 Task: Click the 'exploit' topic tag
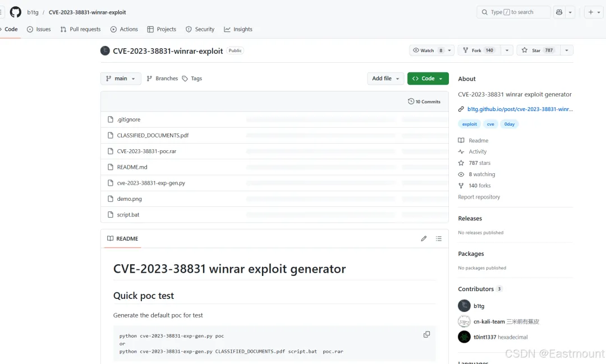[x=469, y=124]
